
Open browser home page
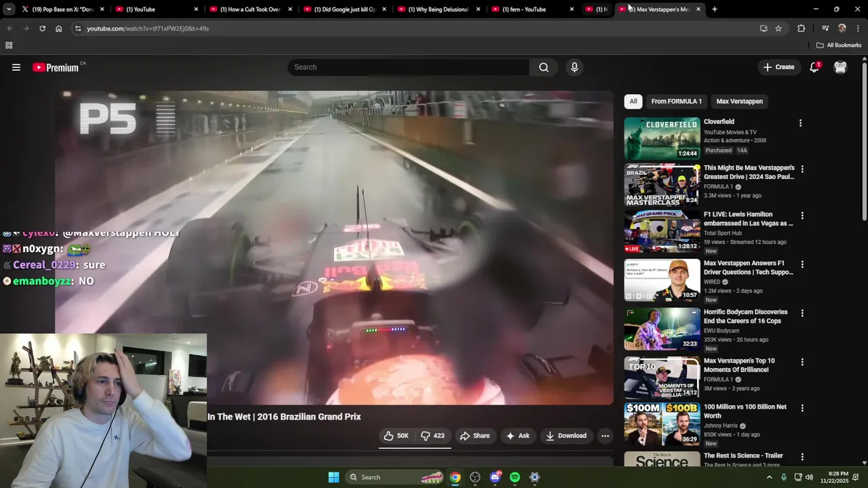(58, 28)
